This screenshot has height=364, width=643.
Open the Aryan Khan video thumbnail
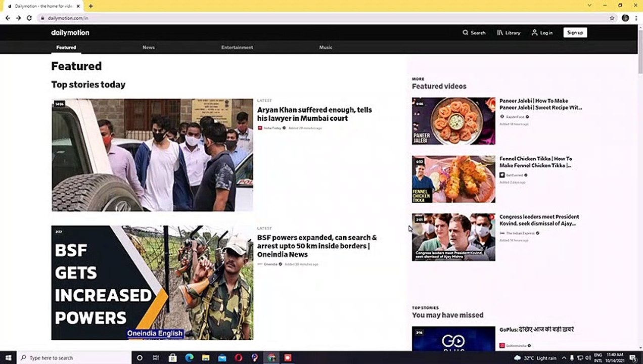point(152,155)
